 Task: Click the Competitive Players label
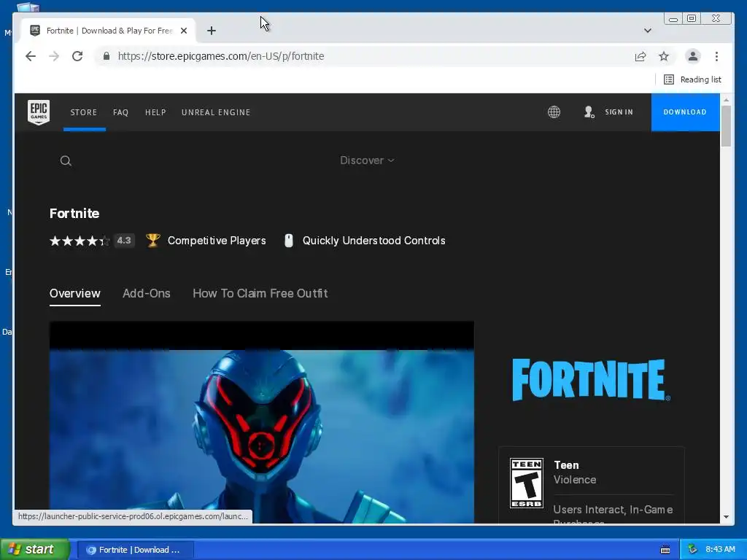(217, 241)
